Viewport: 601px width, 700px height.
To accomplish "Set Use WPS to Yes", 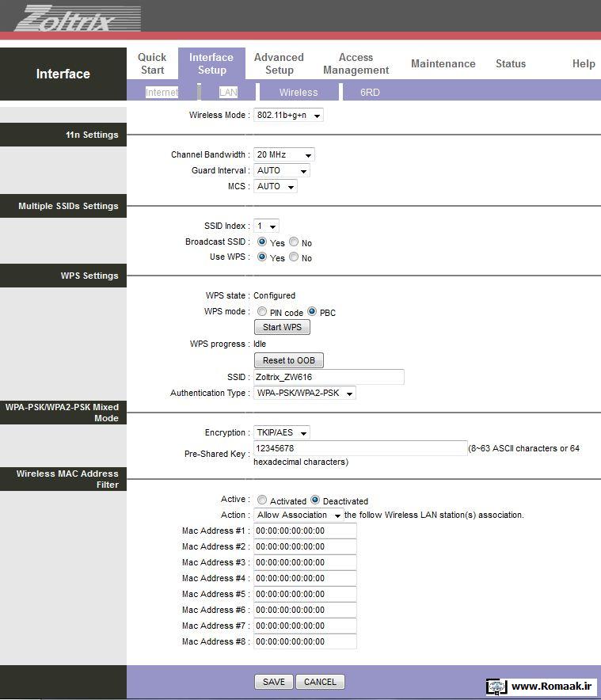I will click(x=262, y=257).
